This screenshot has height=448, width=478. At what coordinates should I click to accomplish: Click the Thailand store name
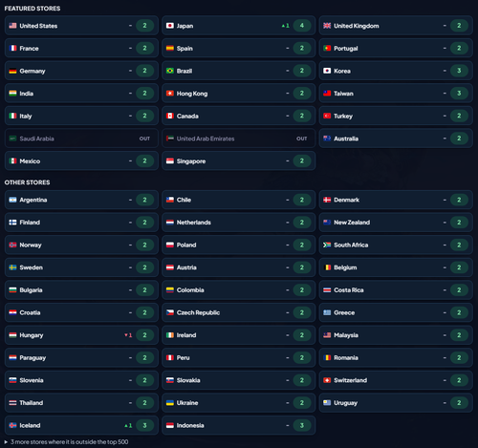pyautogui.click(x=32, y=403)
